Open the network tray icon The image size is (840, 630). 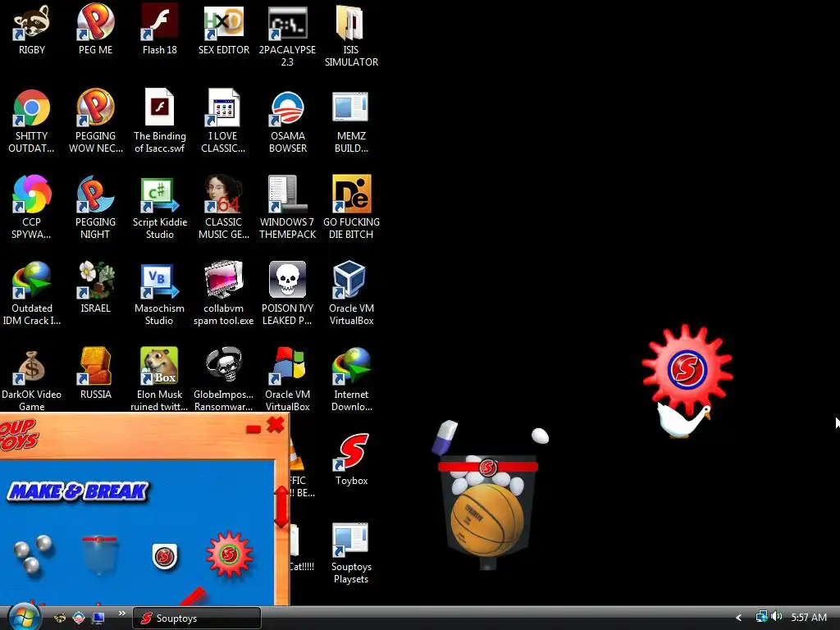click(x=761, y=617)
